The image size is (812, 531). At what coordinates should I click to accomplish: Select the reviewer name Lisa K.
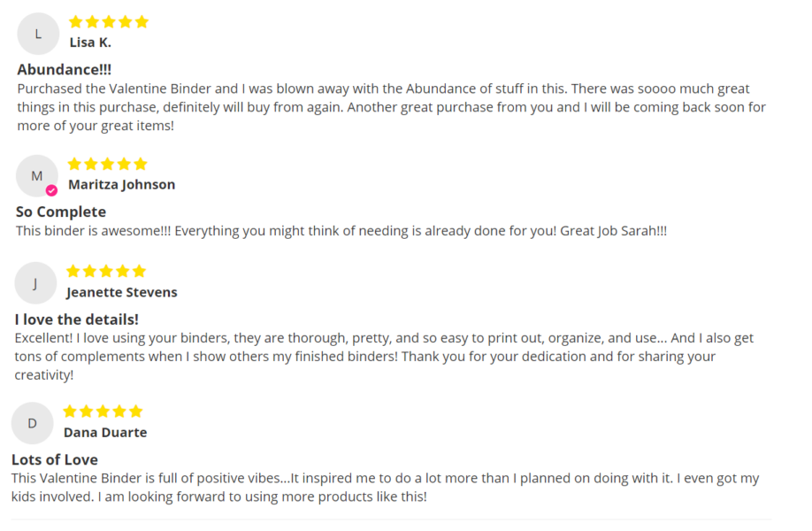[x=90, y=42]
